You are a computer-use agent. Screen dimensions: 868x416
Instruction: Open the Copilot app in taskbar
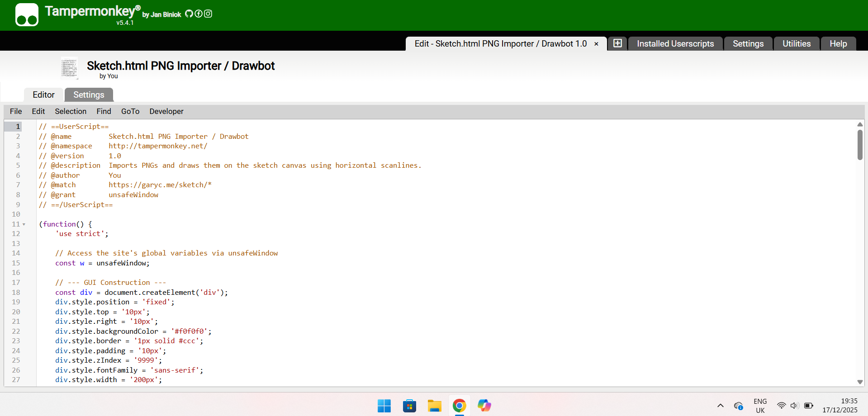pos(484,406)
